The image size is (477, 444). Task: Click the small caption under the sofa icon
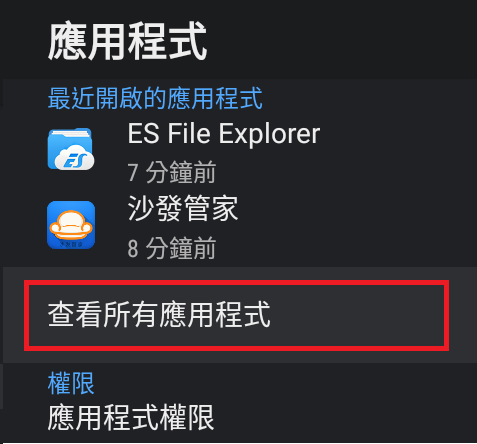click(x=71, y=244)
